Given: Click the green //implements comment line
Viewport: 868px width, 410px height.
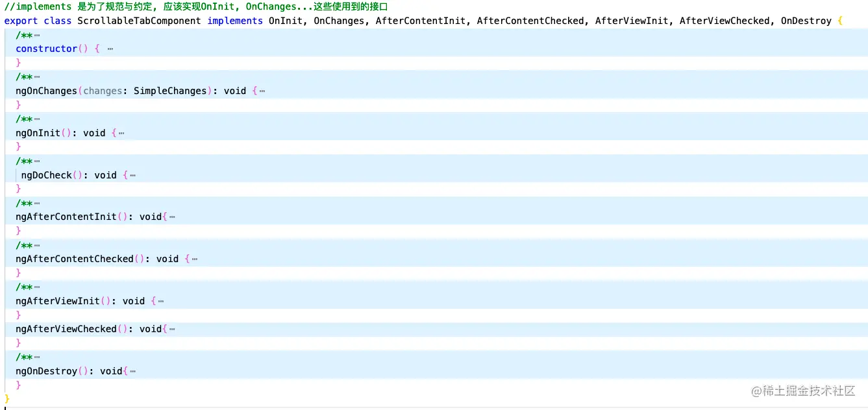Looking at the screenshot, I should coord(195,6).
